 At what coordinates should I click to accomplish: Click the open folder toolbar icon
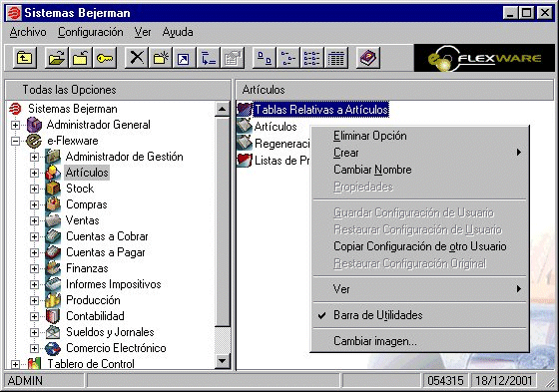tap(57, 58)
